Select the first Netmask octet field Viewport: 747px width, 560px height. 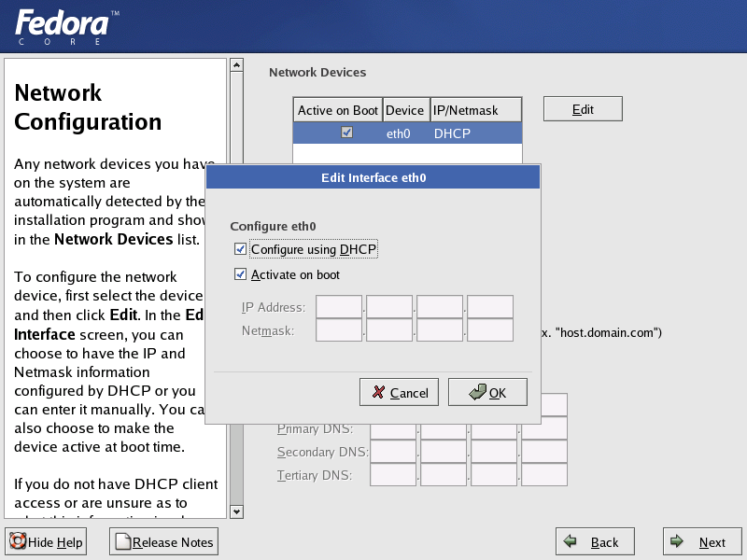pos(339,330)
